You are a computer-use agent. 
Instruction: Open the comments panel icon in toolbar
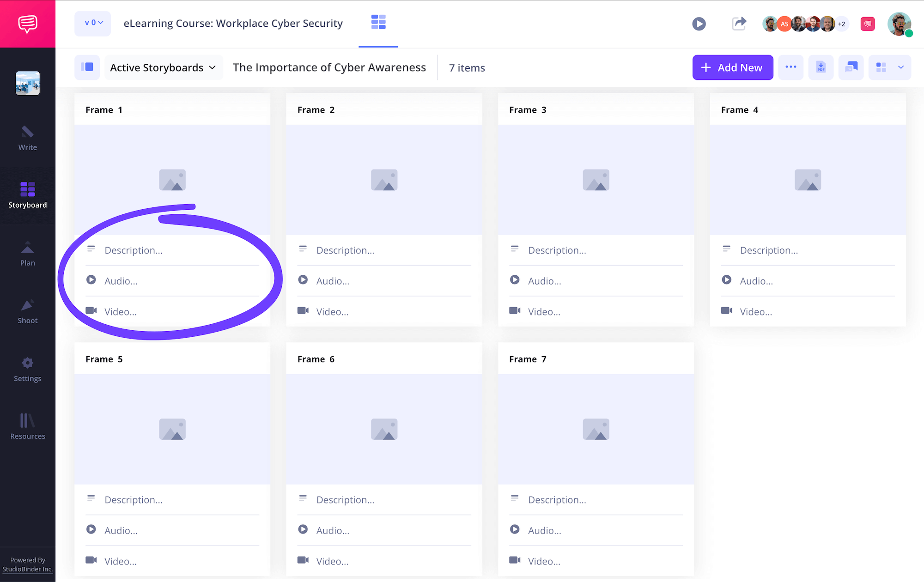coord(851,67)
